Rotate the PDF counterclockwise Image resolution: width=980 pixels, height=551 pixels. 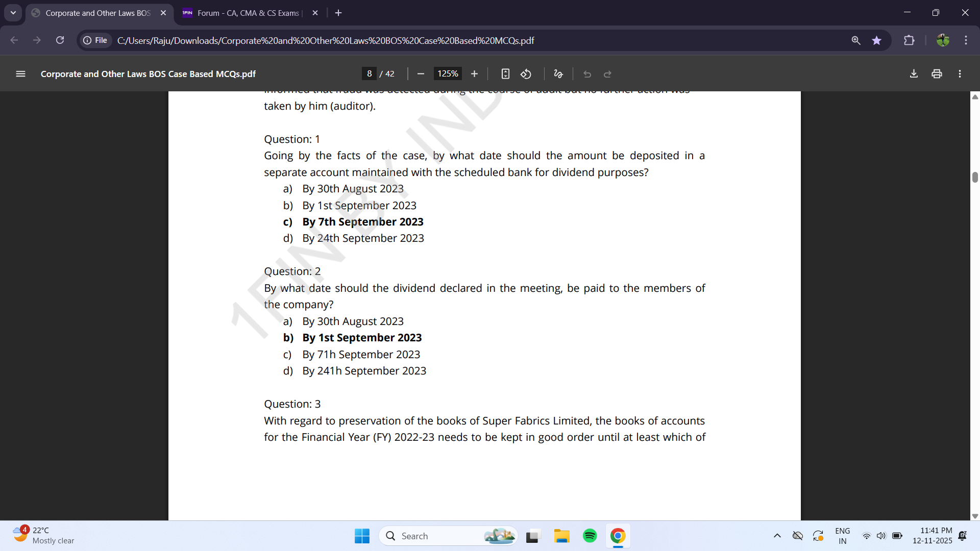(526, 74)
